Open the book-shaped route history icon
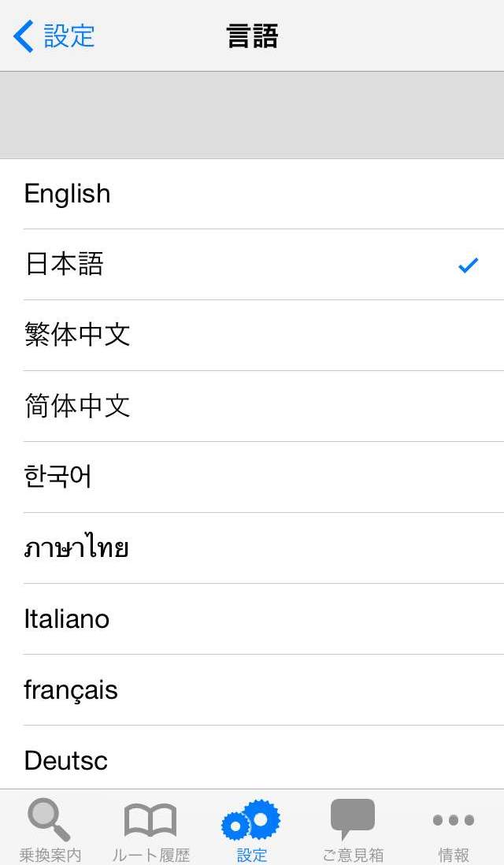 [x=150, y=820]
